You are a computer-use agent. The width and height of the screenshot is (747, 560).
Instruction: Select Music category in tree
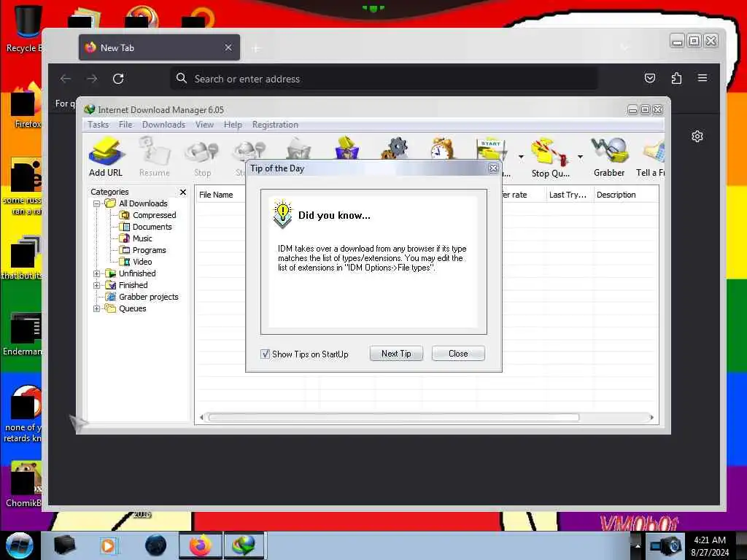tap(142, 238)
